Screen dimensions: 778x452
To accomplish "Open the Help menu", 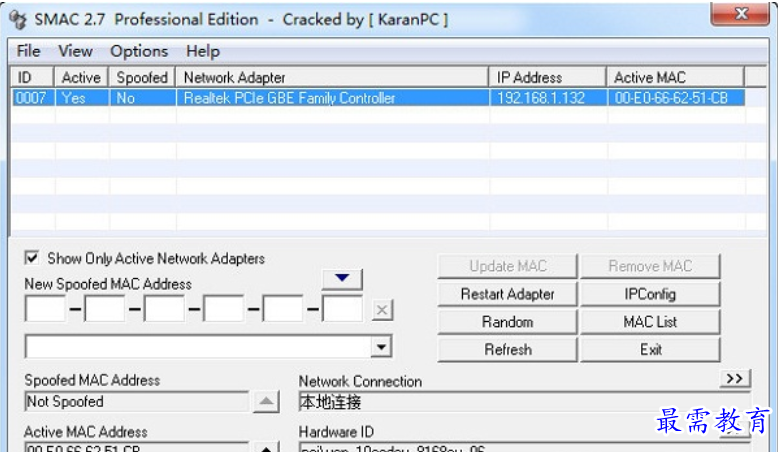I will point(202,51).
